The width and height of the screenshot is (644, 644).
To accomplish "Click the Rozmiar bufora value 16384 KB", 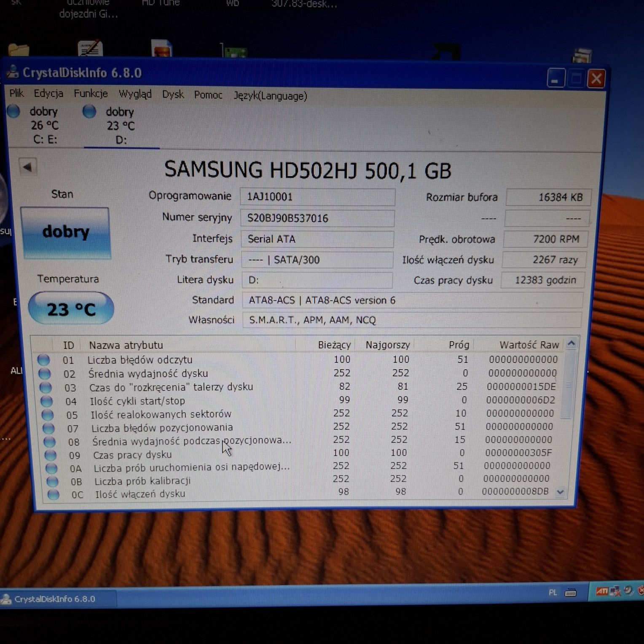I will pos(548,197).
